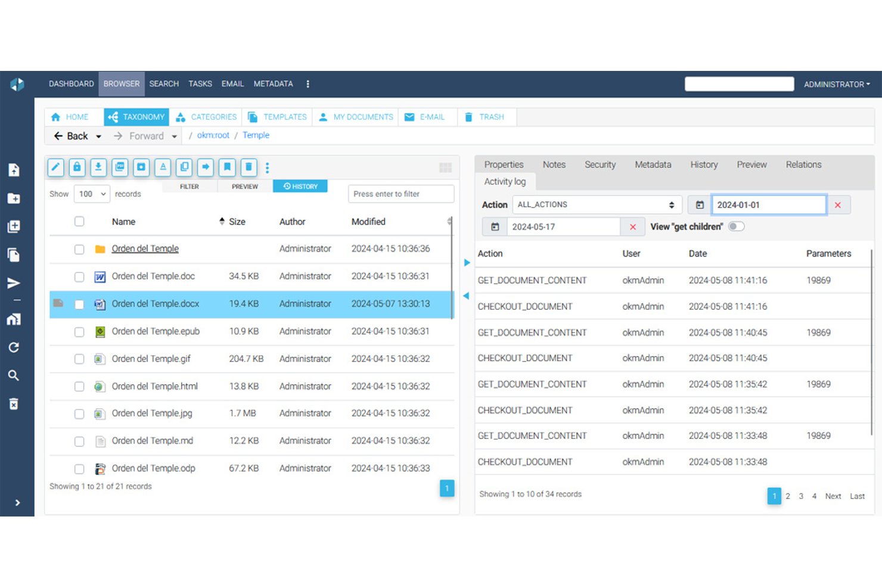Click Last in activity log pagination

click(857, 496)
